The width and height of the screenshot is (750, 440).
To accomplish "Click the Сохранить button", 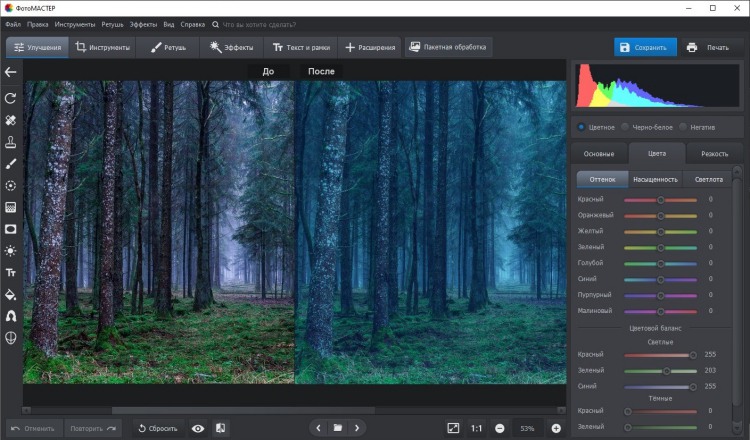I will (x=645, y=47).
